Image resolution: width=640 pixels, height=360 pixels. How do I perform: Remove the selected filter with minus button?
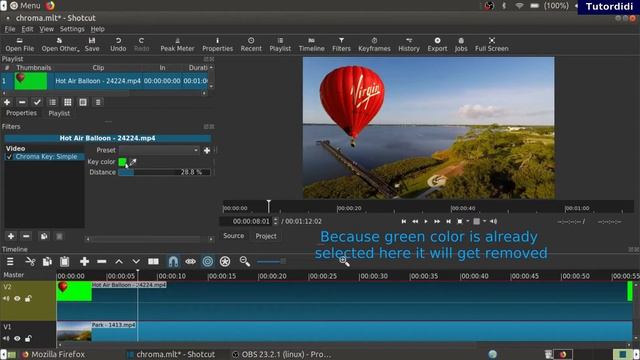pos(26,236)
